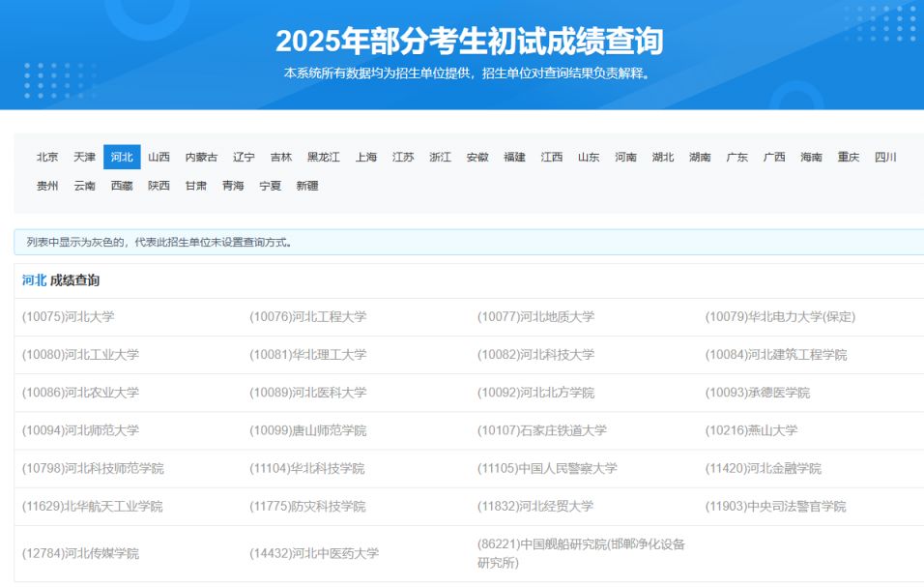924x587 pixels.
Task: Open the 江苏 province tab
Action: tap(403, 157)
